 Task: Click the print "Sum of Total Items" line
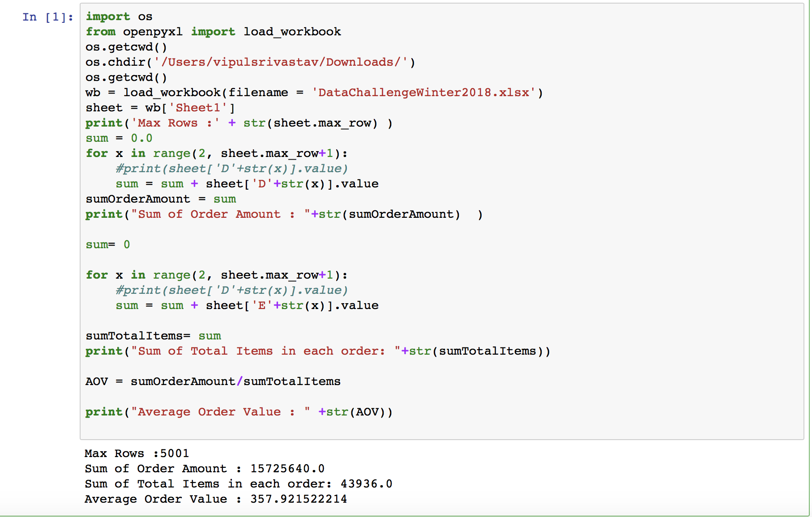318,351
